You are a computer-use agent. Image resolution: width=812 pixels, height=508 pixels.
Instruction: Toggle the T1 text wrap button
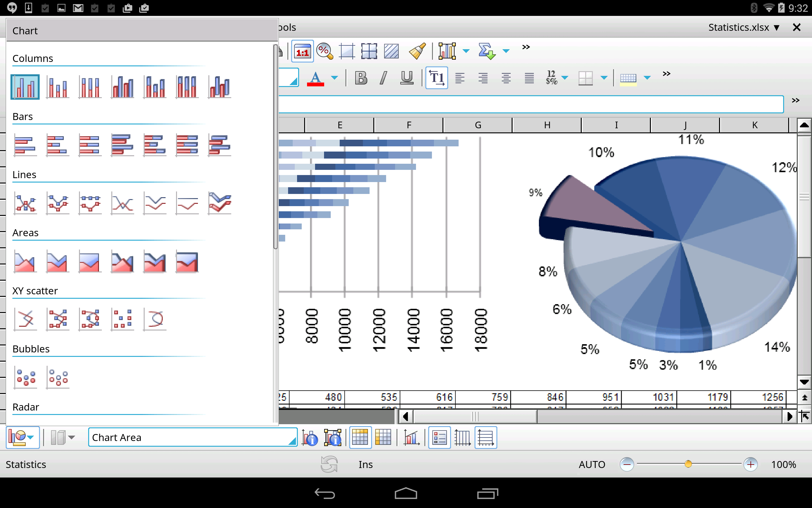tap(436, 78)
